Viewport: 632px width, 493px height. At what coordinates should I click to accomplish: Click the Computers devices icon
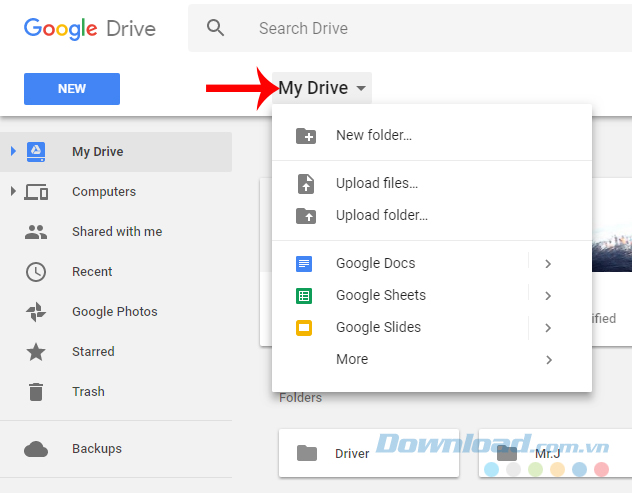click(x=36, y=192)
